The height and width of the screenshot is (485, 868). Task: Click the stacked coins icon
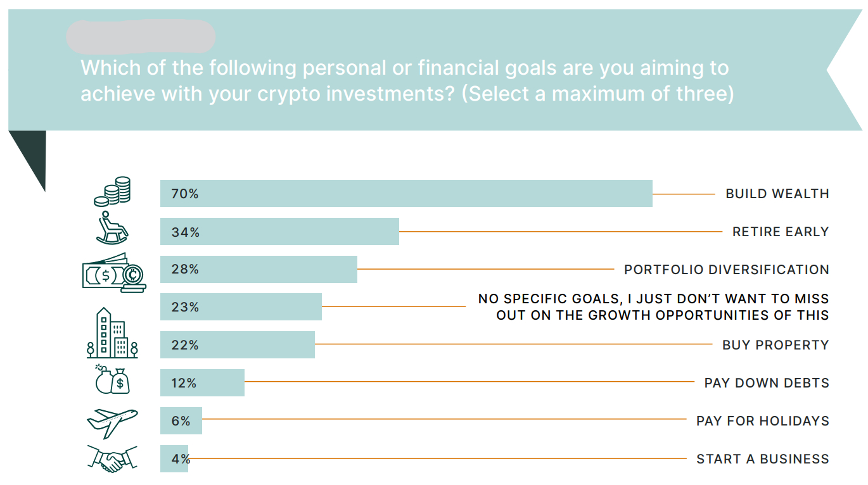click(x=112, y=192)
